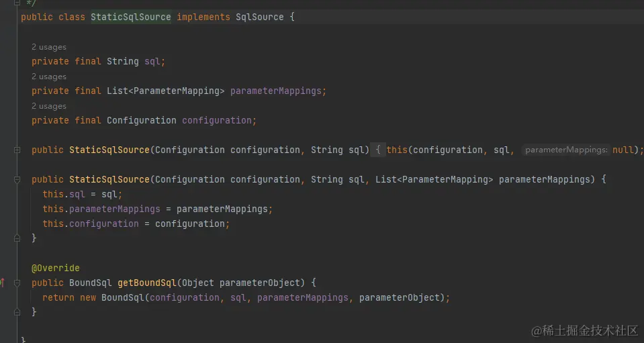Click the BoundSql return type before getBoundSql
The width and height of the screenshot is (644, 343).
(91, 283)
